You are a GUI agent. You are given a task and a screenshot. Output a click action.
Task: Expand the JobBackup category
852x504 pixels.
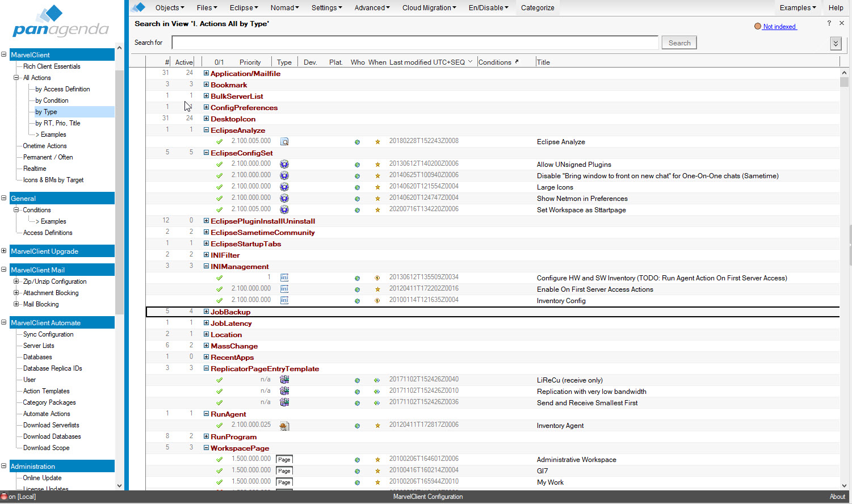[x=207, y=312]
